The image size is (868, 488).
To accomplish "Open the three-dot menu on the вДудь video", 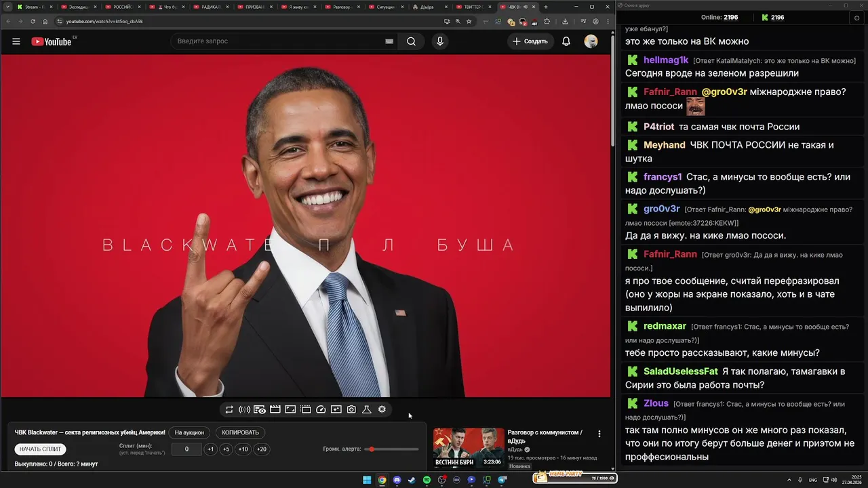I will point(599,434).
